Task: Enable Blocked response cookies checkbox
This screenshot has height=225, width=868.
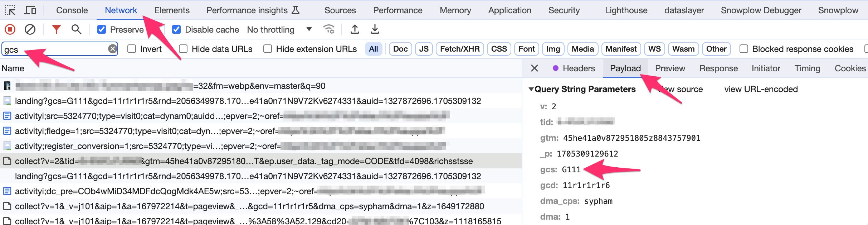Action: point(744,49)
